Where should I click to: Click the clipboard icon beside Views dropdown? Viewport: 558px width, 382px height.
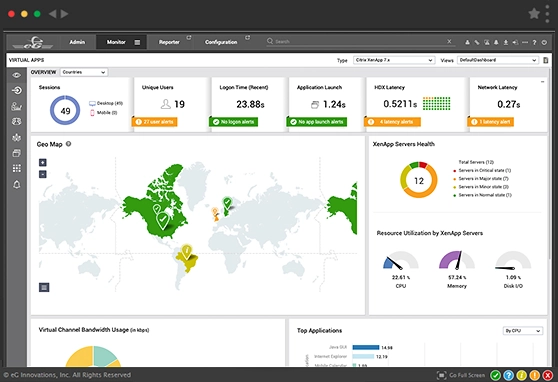click(546, 60)
